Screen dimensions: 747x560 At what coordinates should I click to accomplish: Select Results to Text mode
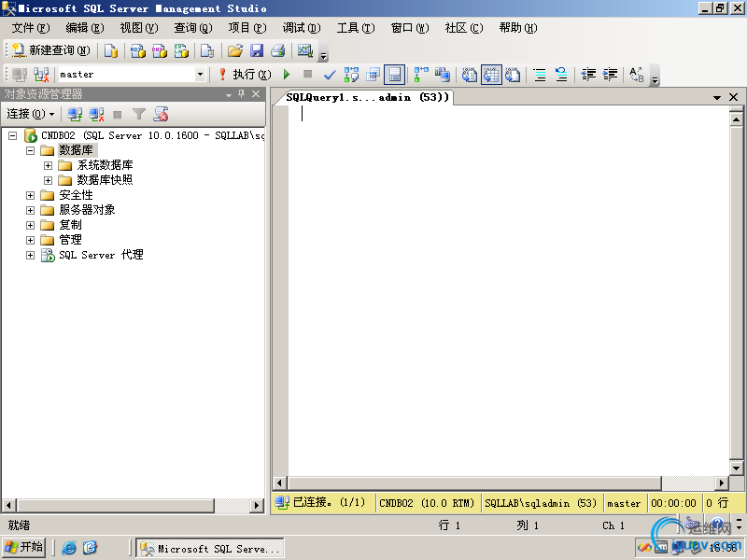[470, 75]
